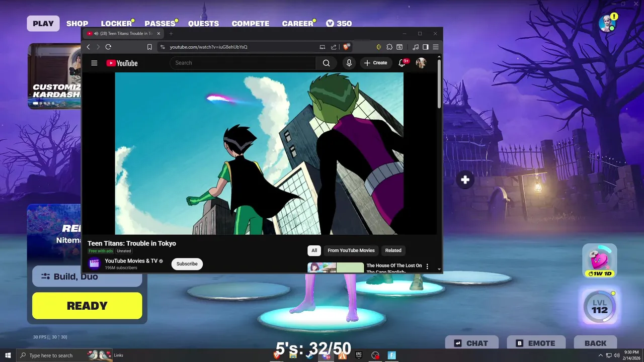The image size is (644, 362).
Task: Click the 350 V-Bucks balance
Action: pos(339,24)
